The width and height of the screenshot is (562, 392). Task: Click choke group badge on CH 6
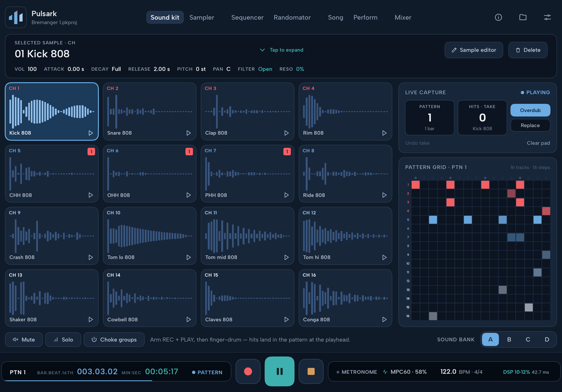tap(189, 151)
